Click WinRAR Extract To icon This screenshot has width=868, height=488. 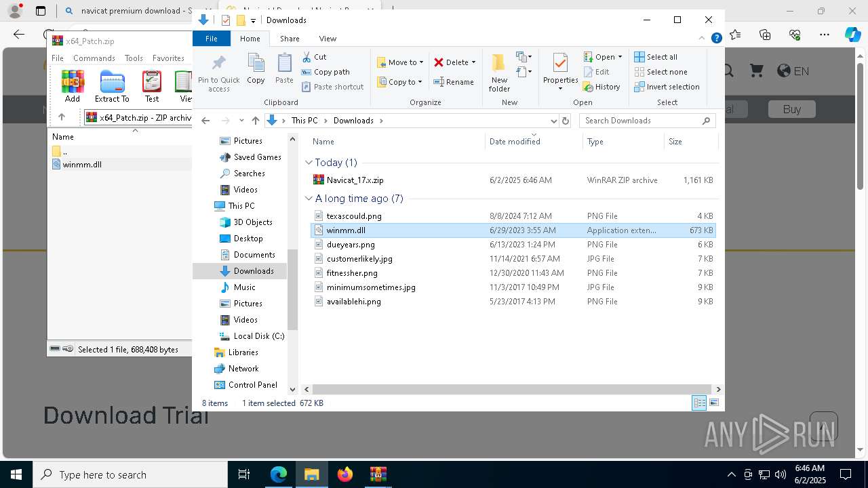point(112,86)
